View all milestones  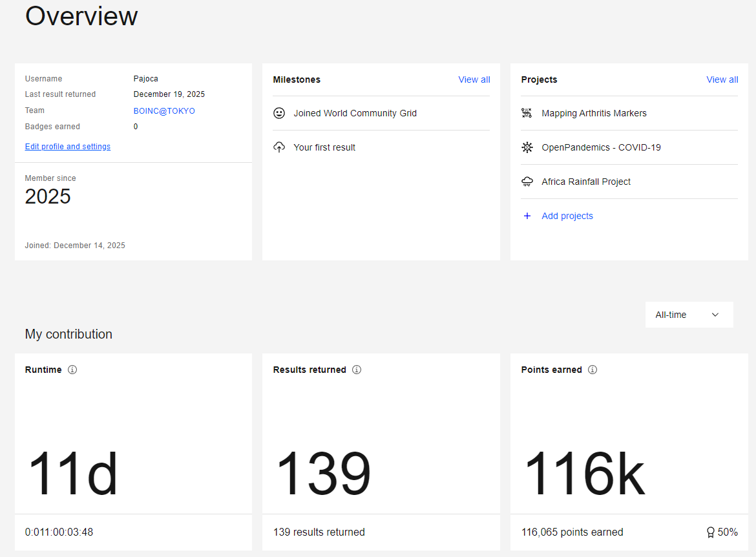[x=474, y=79]
